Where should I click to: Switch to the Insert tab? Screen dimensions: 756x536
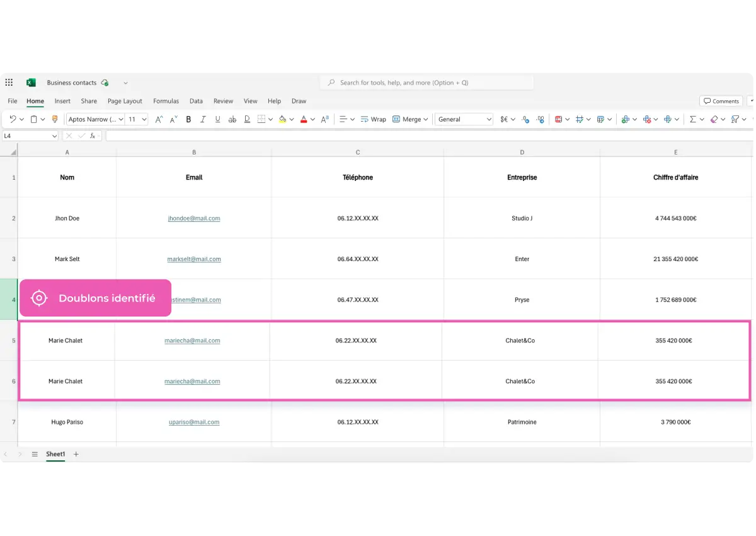[x=62, y=101]
